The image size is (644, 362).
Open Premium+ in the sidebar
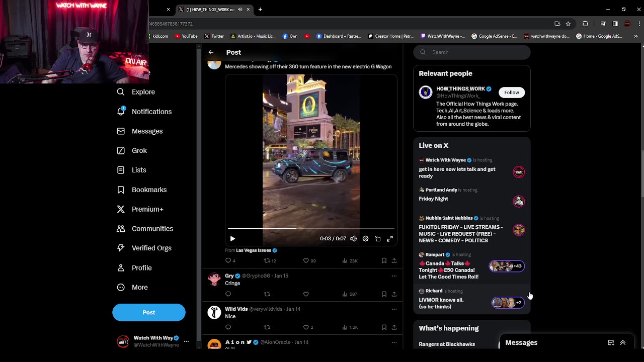pyautogui.click(x=140, y=209)
